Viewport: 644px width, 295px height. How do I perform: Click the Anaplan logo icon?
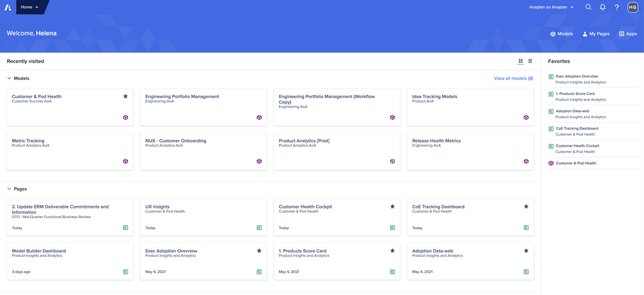coord(7,7)
